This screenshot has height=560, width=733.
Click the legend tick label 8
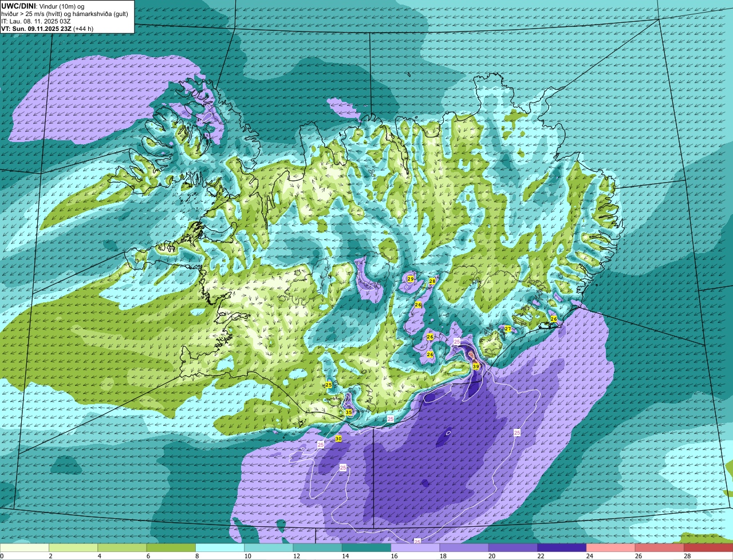coord(197,556)
